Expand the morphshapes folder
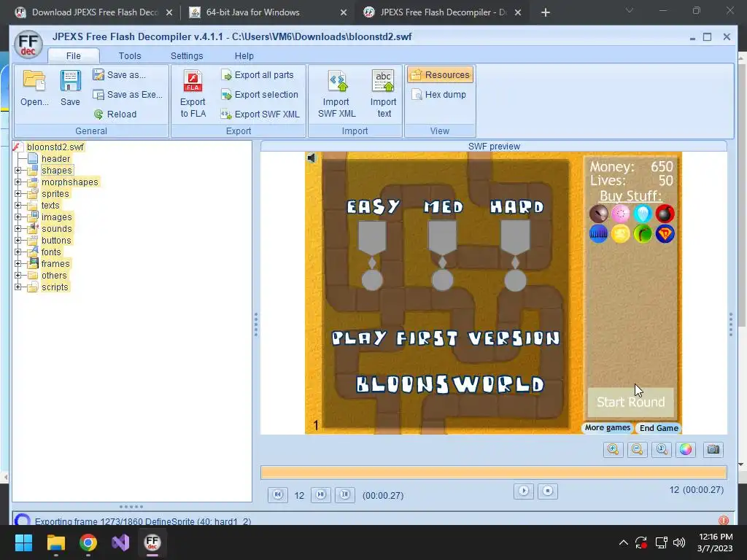 click(x=18, y=182)
